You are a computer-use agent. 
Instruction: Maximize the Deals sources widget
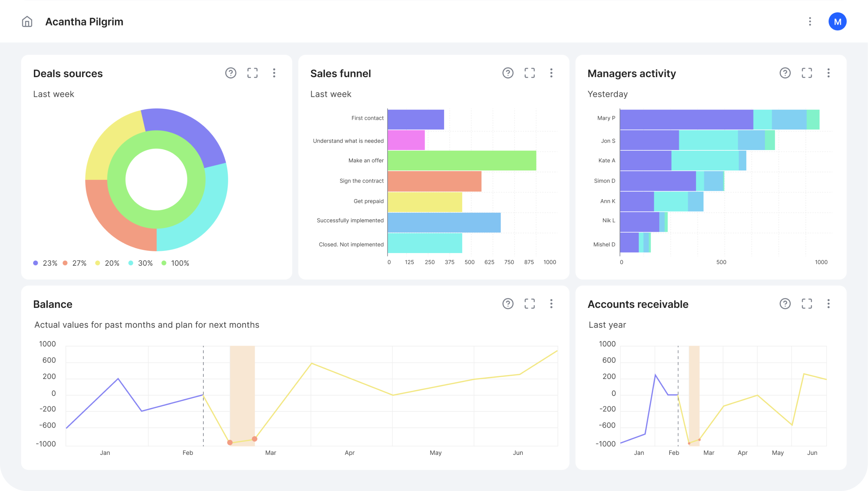tap(252, 73)
